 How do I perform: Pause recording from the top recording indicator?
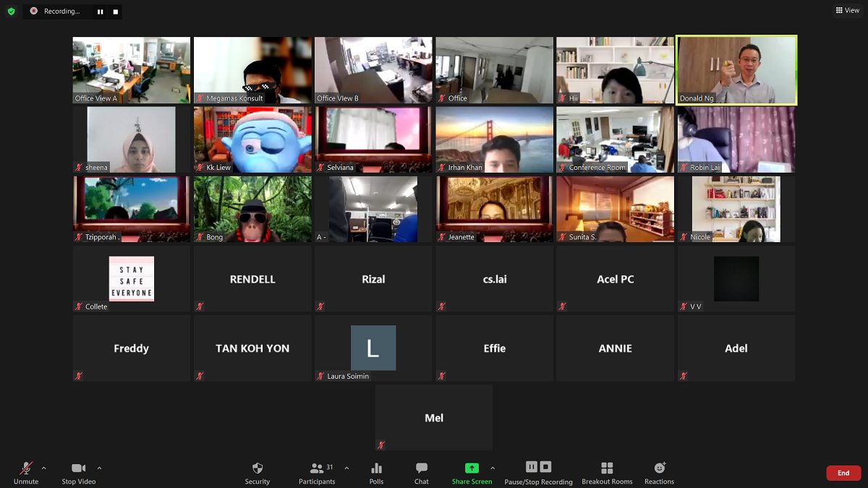(100, 12)
